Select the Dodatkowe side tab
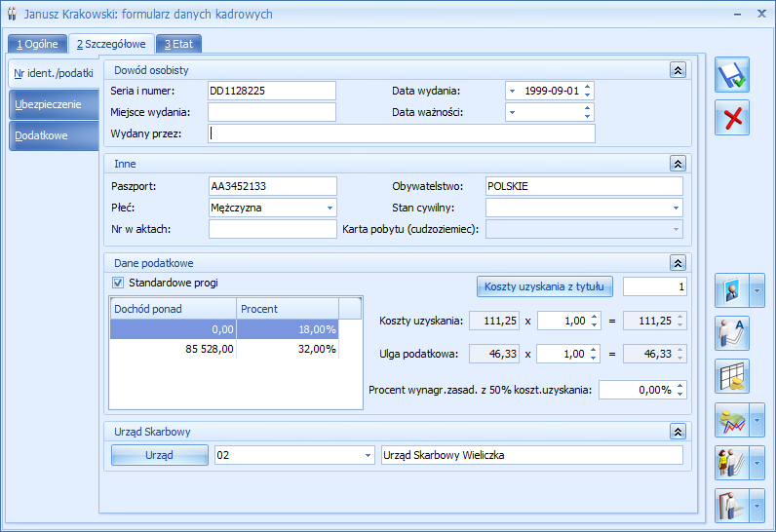 coord(54,135)
